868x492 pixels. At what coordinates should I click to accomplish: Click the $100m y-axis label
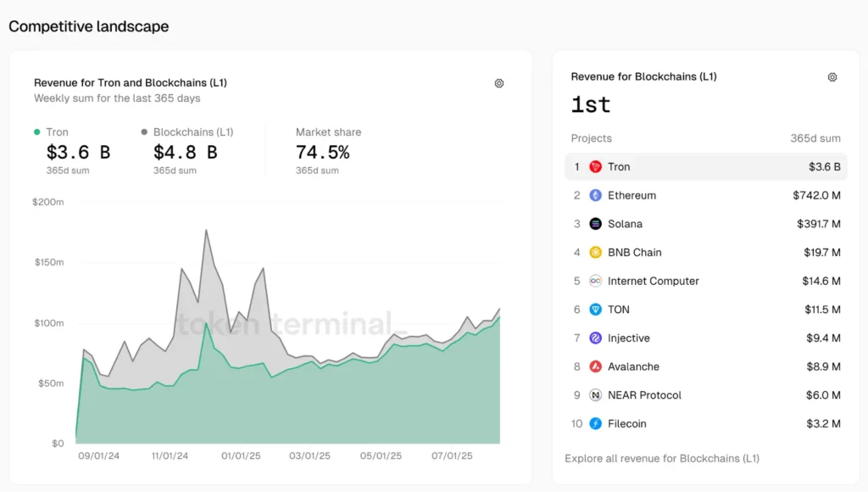[x=49, y=323]
